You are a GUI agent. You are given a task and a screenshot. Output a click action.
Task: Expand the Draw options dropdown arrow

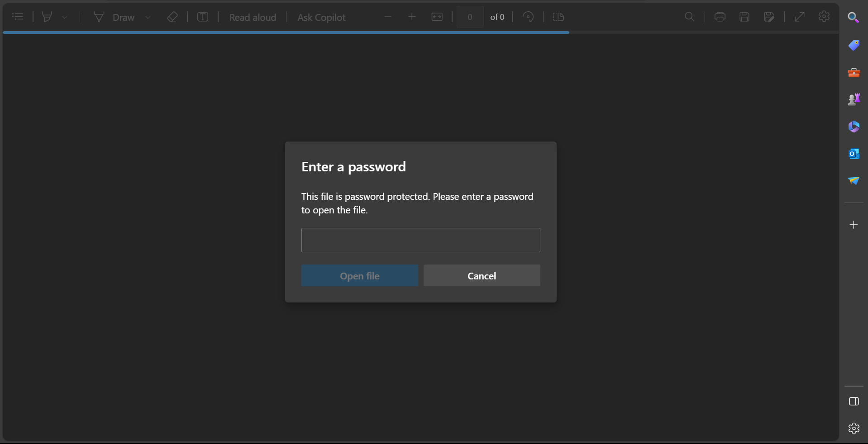(x=148, y=17)
